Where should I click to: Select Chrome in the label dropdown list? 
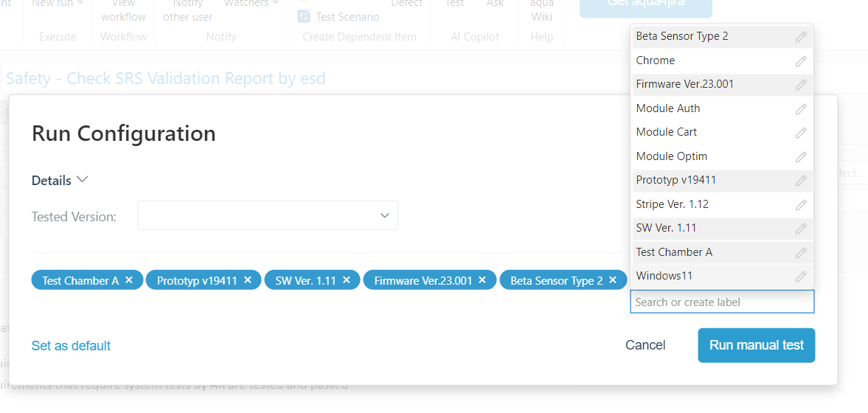click(x=655, y=60)
